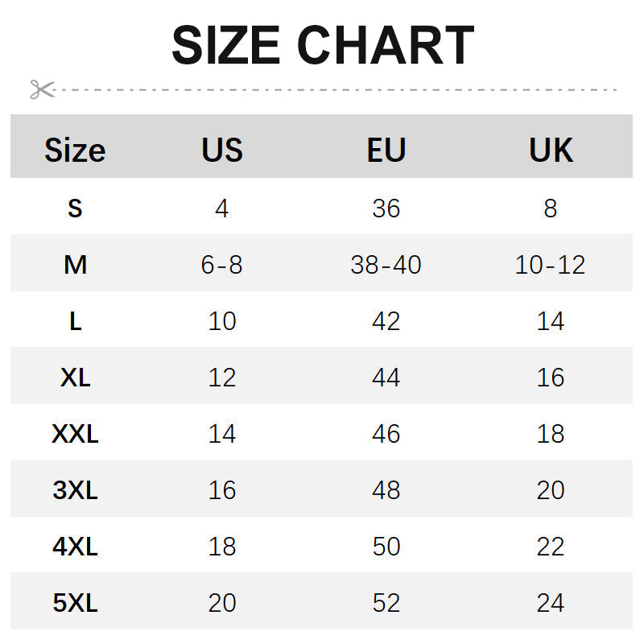The width and height of the screenshot is (644, 644).
Task: Click the L size row label
Action: pyautogui.click(x=75, y=321)
